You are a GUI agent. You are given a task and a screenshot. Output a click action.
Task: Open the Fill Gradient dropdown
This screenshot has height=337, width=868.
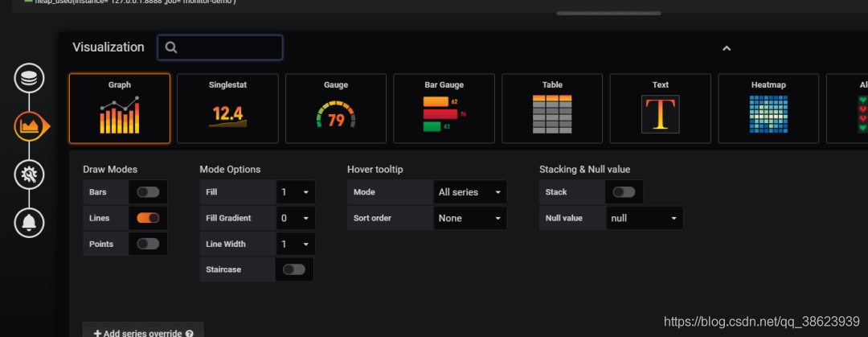click(x=296, y=218)
